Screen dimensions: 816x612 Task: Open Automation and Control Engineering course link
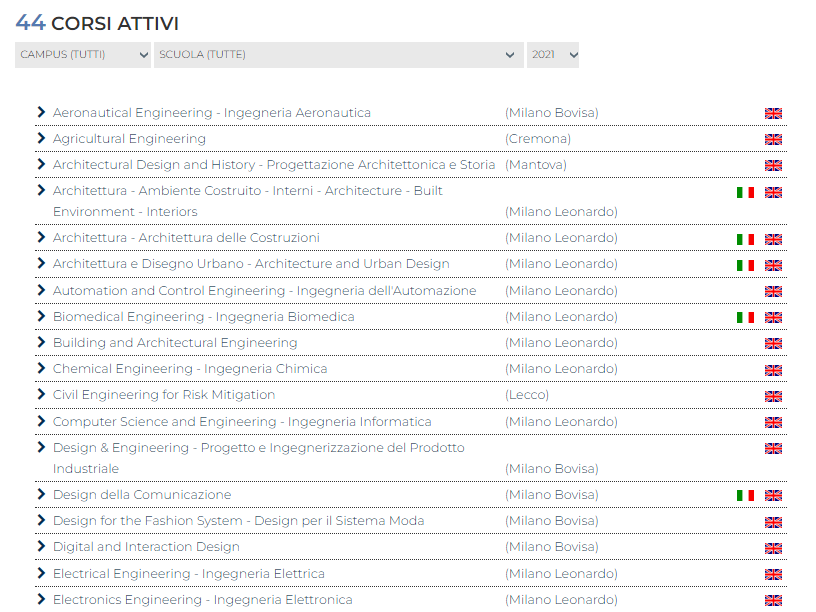264,290
